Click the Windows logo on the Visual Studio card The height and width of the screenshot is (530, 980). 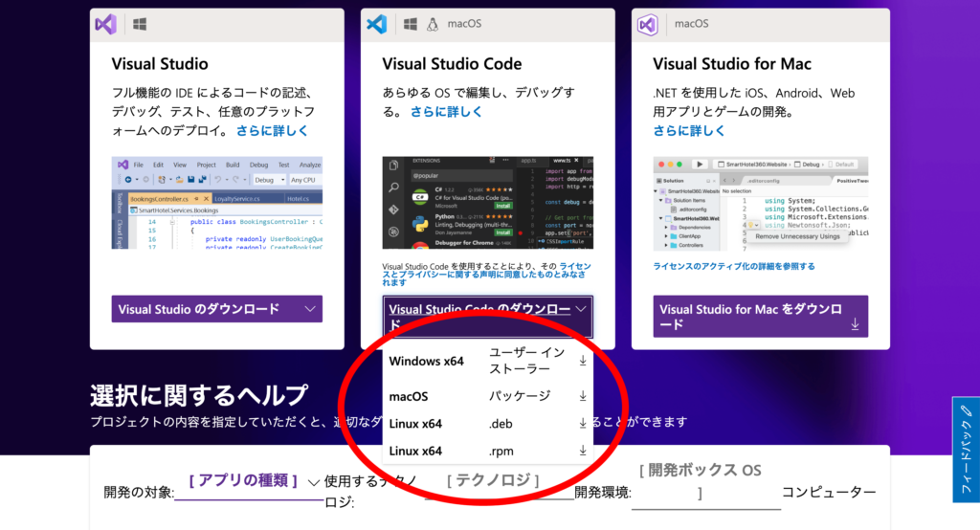pyautogui.click(x=140, y=24)
